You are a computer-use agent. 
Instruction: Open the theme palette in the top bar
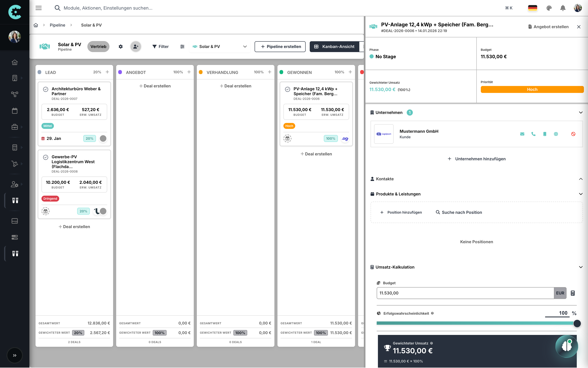pyautogui.click(x=549, y=8)
